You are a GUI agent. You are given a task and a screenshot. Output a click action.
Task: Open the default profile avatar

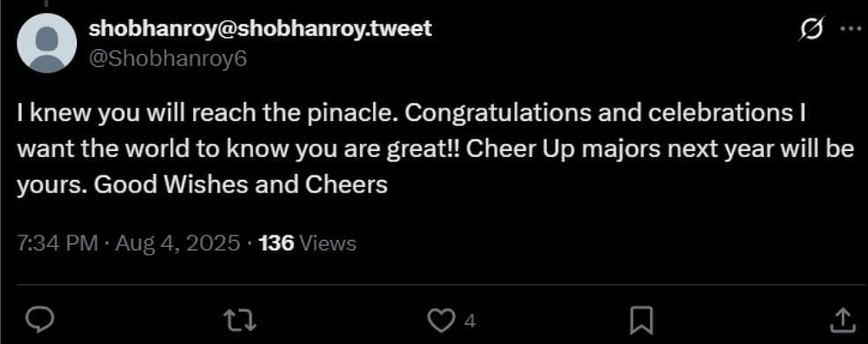point(47,43)
